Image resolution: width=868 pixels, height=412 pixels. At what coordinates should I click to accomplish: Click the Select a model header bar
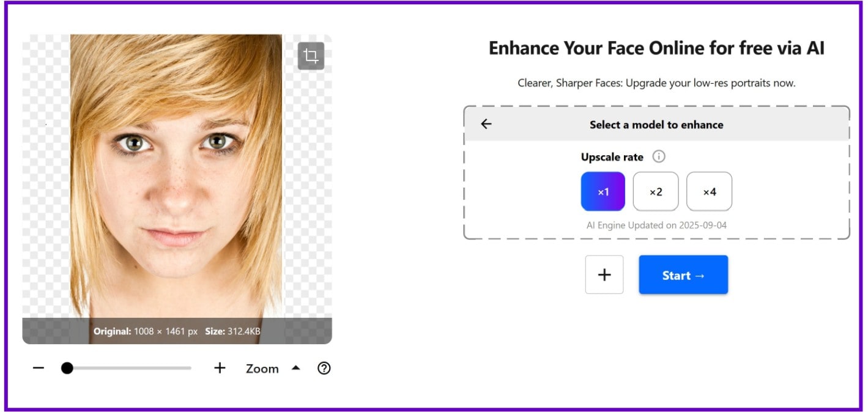(x=656, y=124)
